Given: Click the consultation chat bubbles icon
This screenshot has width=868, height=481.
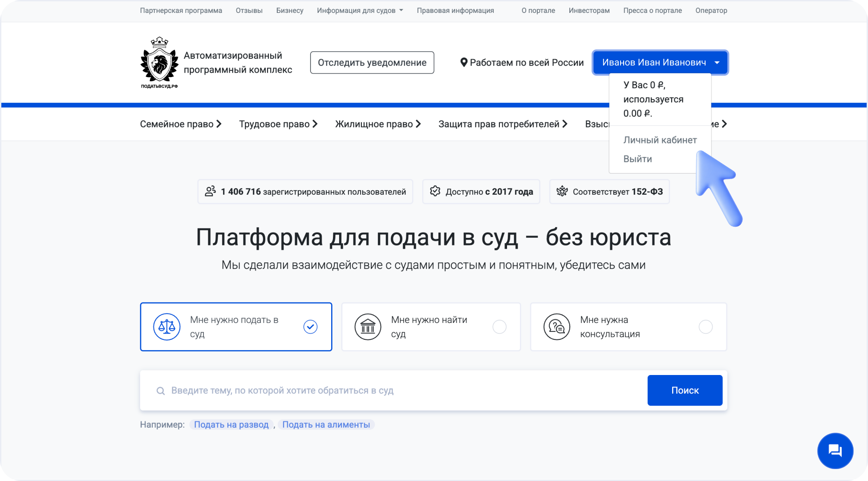Looking at the screenshot, I should [557, 327].
